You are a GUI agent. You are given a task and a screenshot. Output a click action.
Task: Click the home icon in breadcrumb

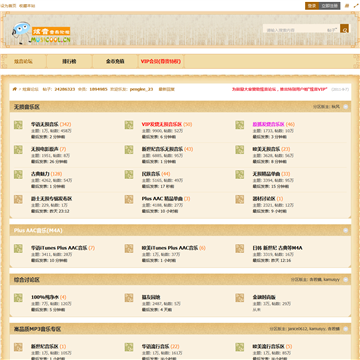(x=15, y=89)
